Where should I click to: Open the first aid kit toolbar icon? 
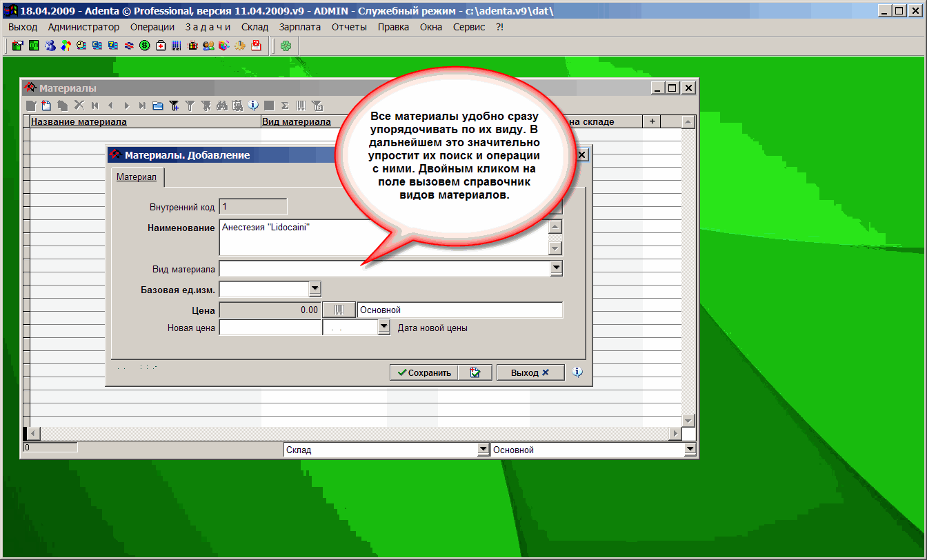click(x=161, y=46)
